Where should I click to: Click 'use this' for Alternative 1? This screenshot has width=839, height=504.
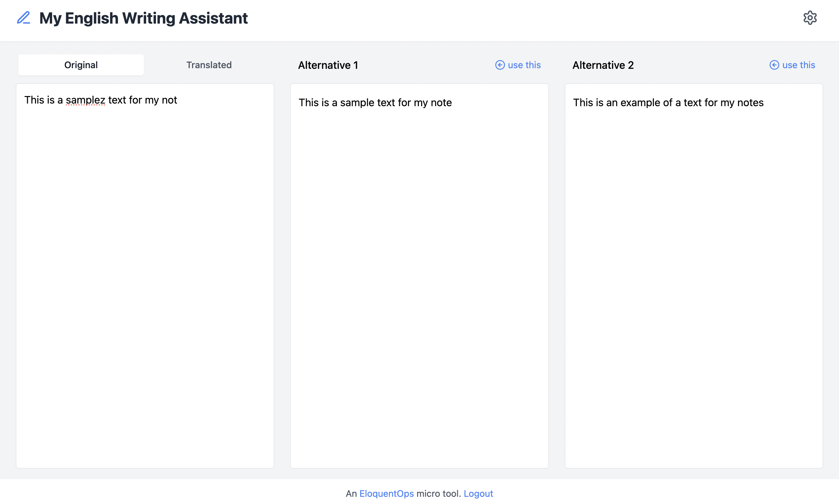click(524, 65)
